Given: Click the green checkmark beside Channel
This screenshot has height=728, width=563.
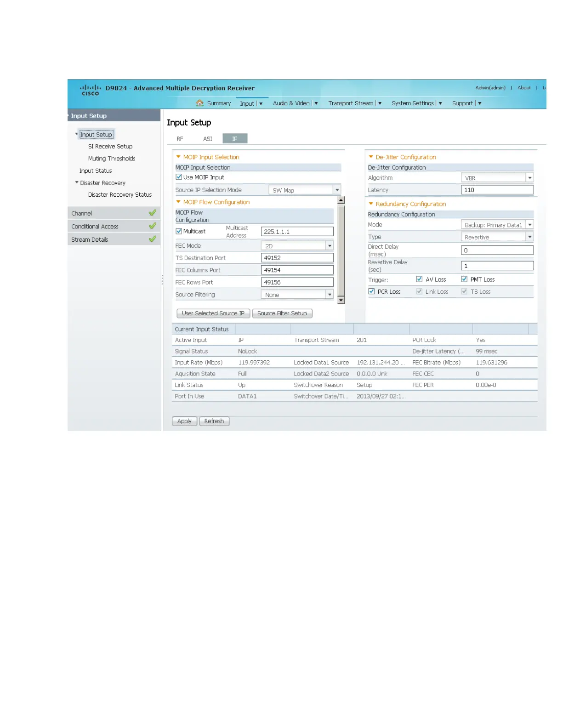Looking at the screenshot, I should click(153, 213).
